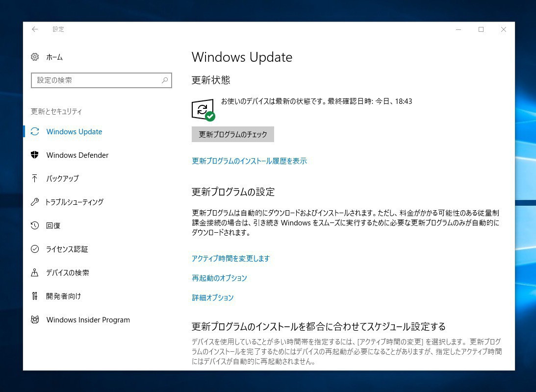This screenshot has height=392, width=536.
Task: Click the トラブルシューティング wrench icon
Action: pyautogui.click(x=34, y=202)
